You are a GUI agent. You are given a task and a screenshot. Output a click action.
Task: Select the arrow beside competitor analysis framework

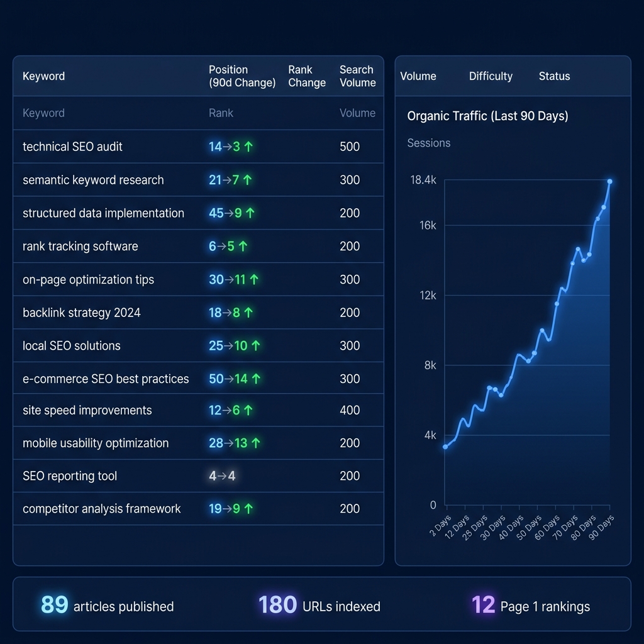click(x=248, y=508)
